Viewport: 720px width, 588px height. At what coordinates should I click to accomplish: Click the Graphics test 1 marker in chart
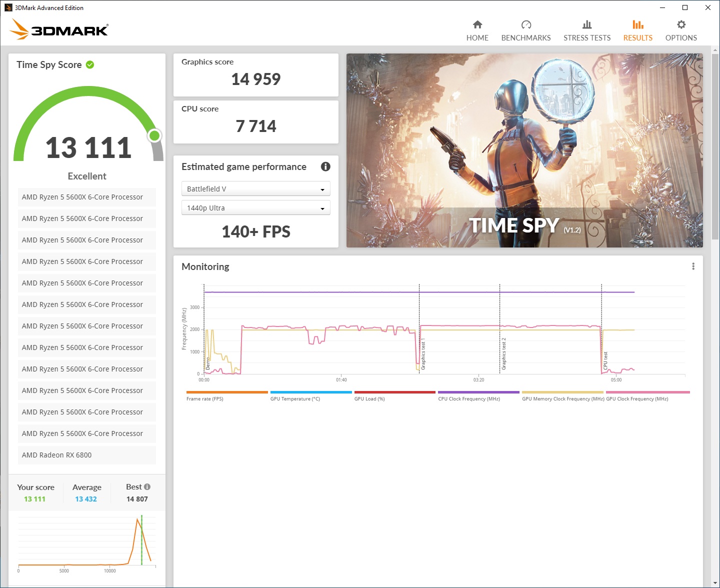click(x=423, y=354)
